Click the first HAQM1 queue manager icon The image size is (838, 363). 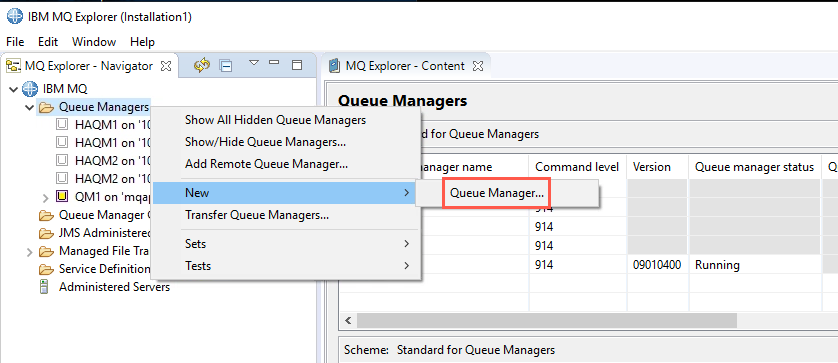62,125
